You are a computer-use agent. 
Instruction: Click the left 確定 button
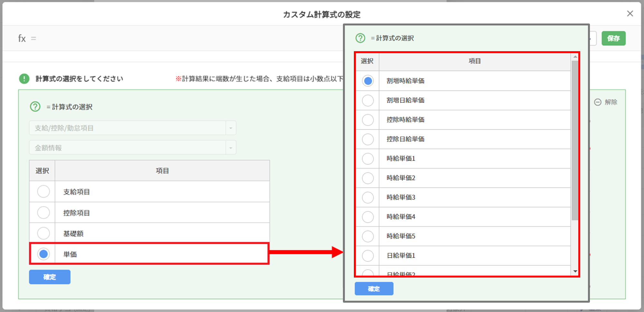[50, 277]
